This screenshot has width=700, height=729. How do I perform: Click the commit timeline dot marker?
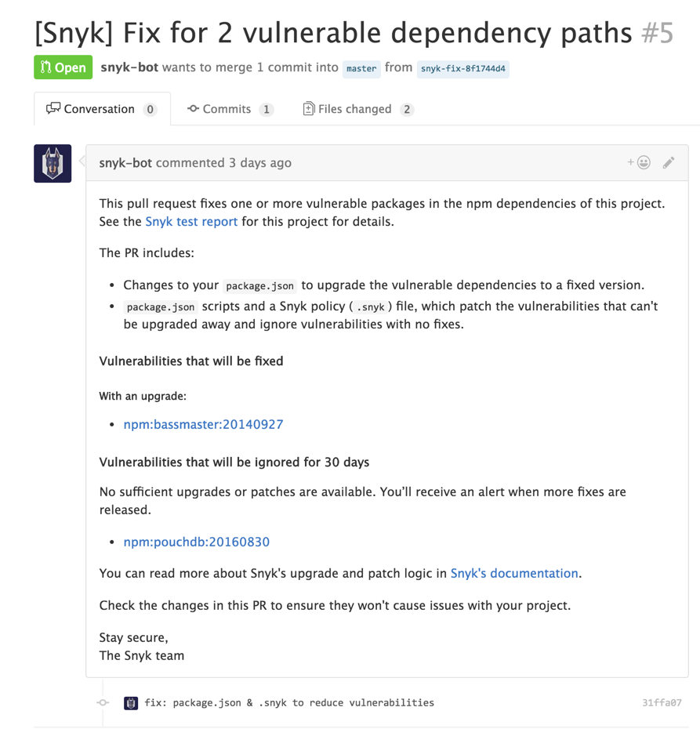pos(103,702)
